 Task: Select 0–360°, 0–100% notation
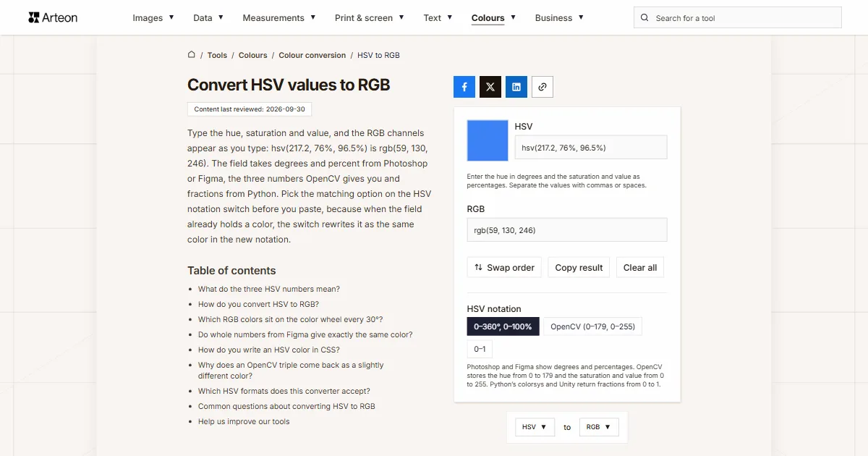click(503, 326)
